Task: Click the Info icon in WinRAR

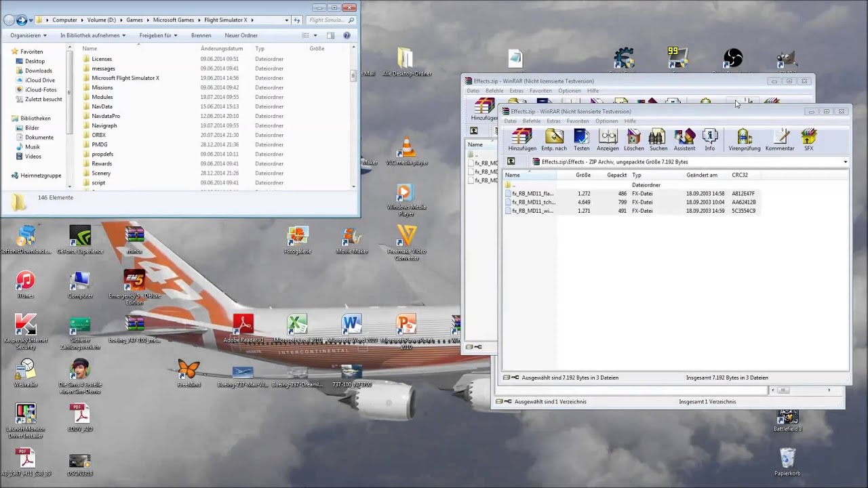Action: 709,139
